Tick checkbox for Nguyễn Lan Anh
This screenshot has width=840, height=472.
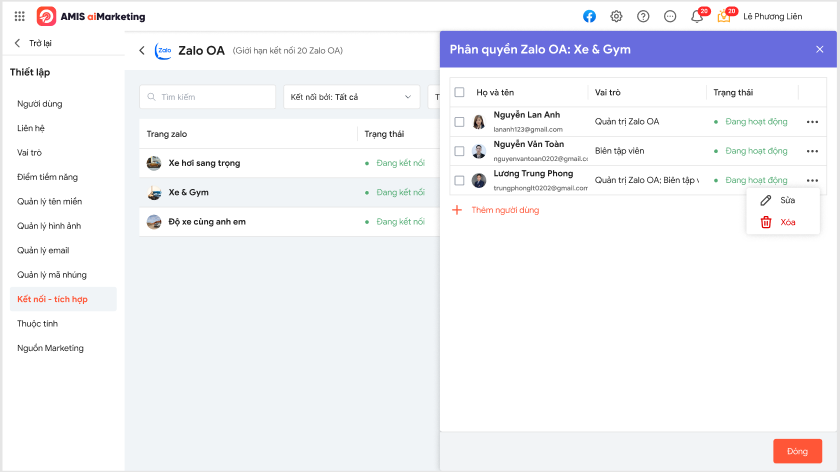coord(459,122)
